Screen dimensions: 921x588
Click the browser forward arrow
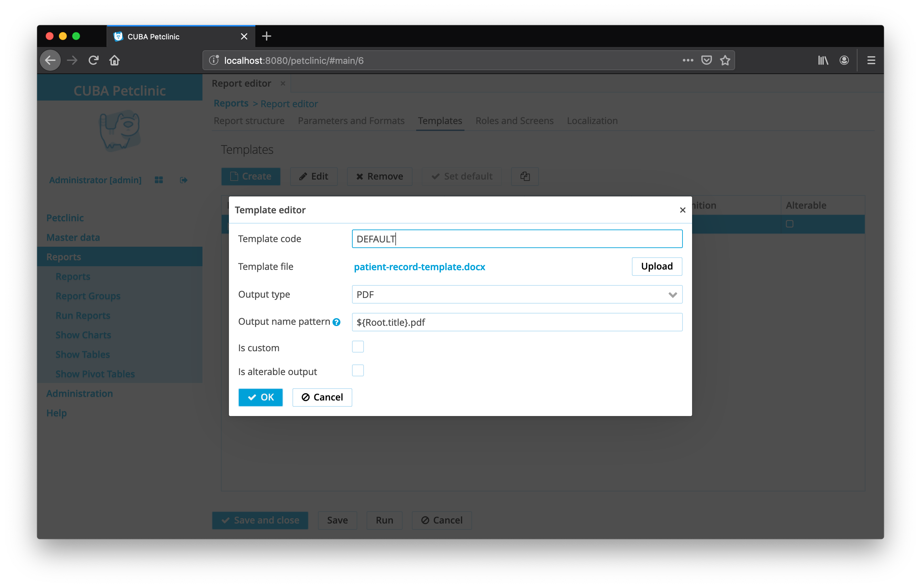[72, 61]
